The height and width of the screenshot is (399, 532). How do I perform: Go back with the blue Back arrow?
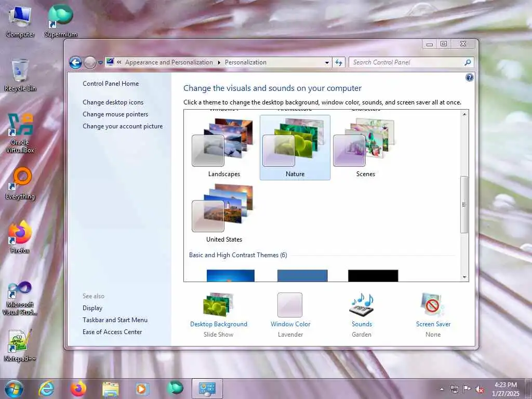(x=76, y=62)
